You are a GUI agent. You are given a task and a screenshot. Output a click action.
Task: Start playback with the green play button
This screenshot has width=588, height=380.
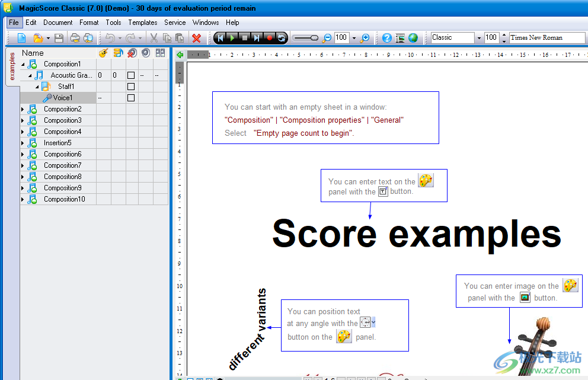point(232,38)
